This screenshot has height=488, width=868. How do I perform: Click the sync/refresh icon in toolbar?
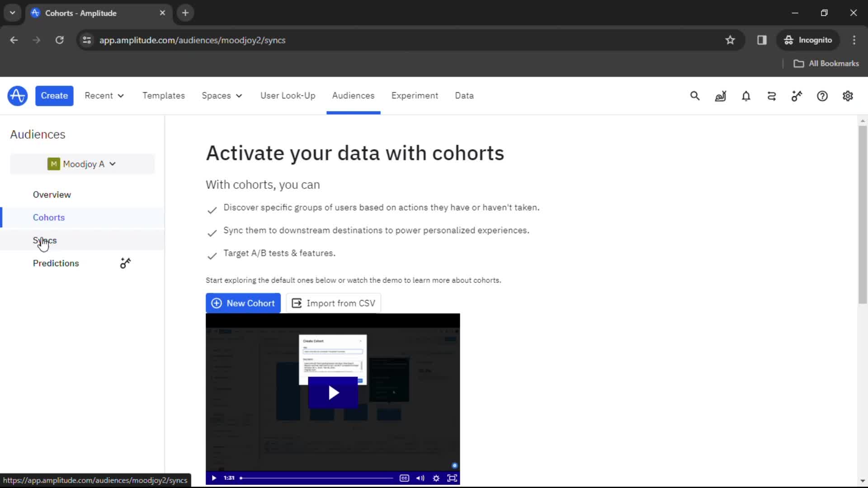click(771, 96)
